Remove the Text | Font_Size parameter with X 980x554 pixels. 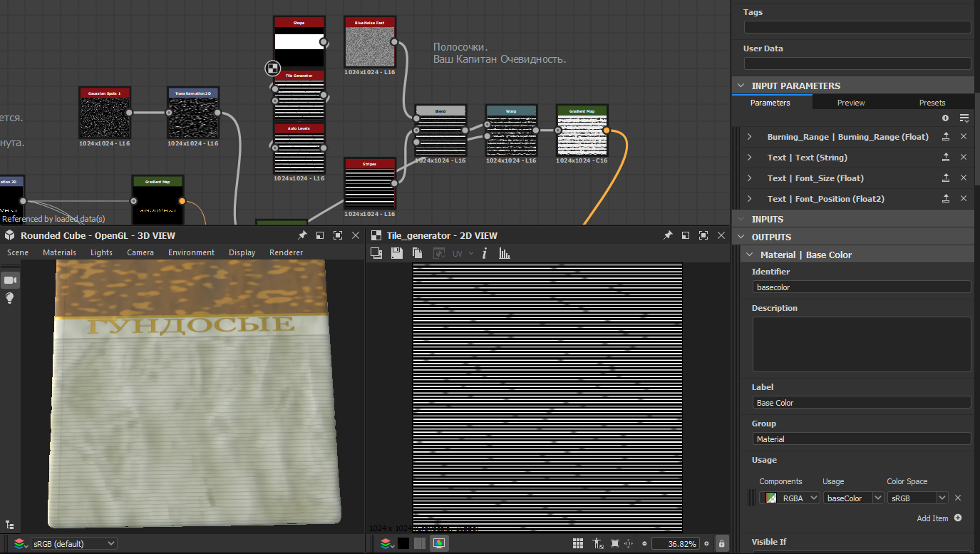[x=963, y=178]
